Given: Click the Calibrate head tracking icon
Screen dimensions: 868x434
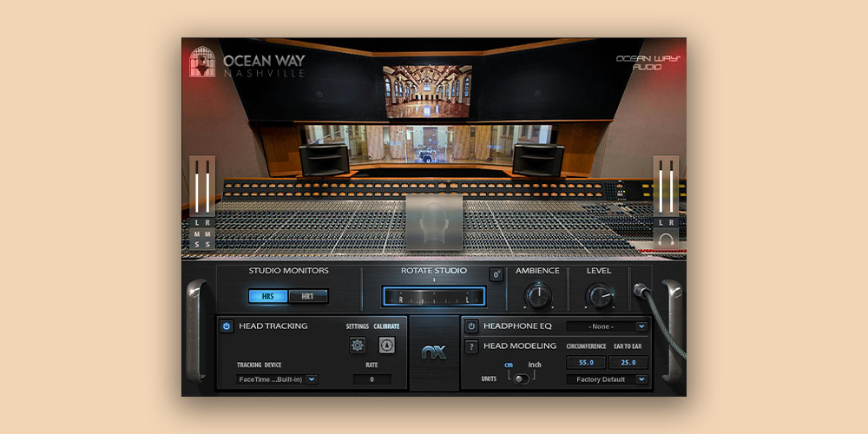Looking at the screenshot, I should (x=386, y=345).
